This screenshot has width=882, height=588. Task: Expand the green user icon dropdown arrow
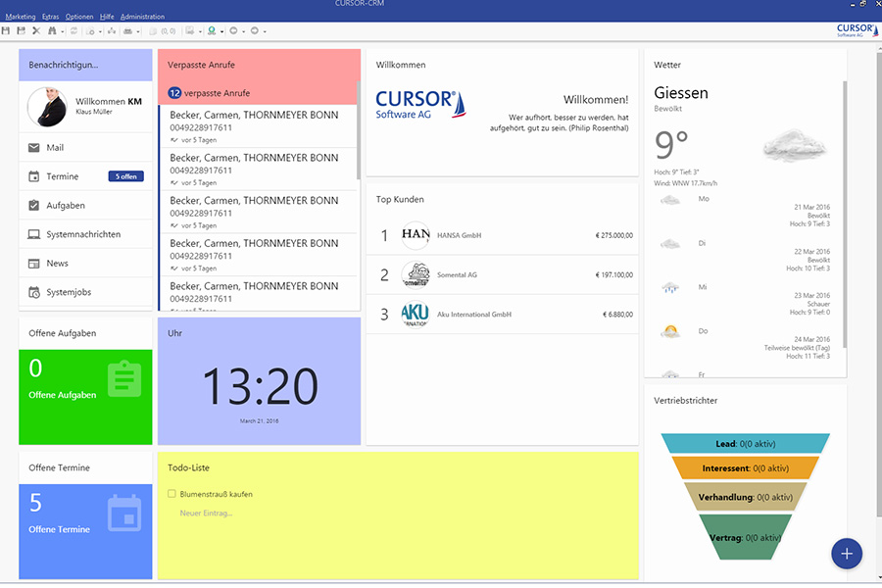223,31
